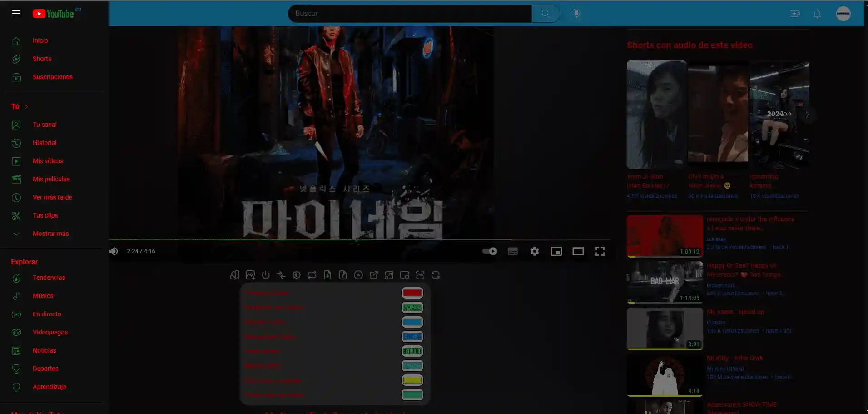Open My name - speed up video title
868x414 pixels.
(735, 312)
